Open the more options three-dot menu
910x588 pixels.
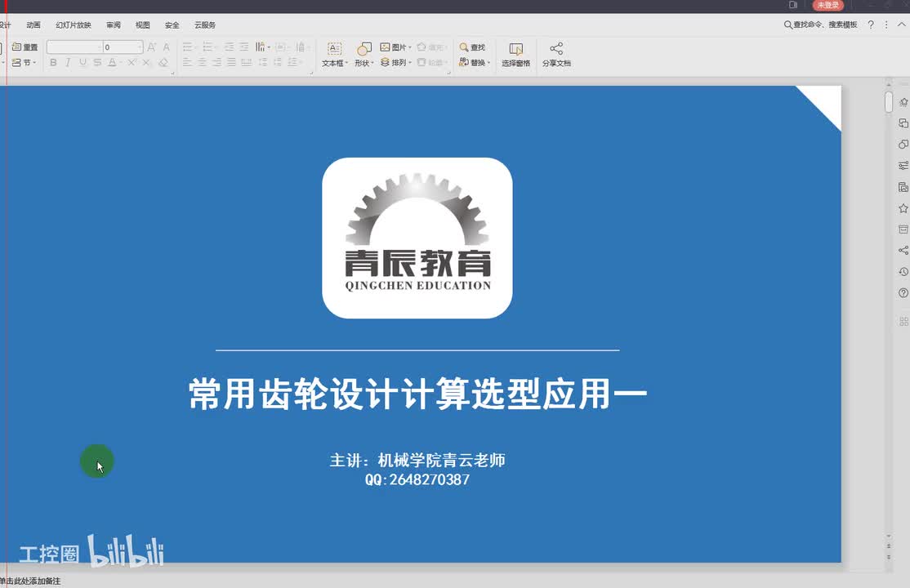886,24
